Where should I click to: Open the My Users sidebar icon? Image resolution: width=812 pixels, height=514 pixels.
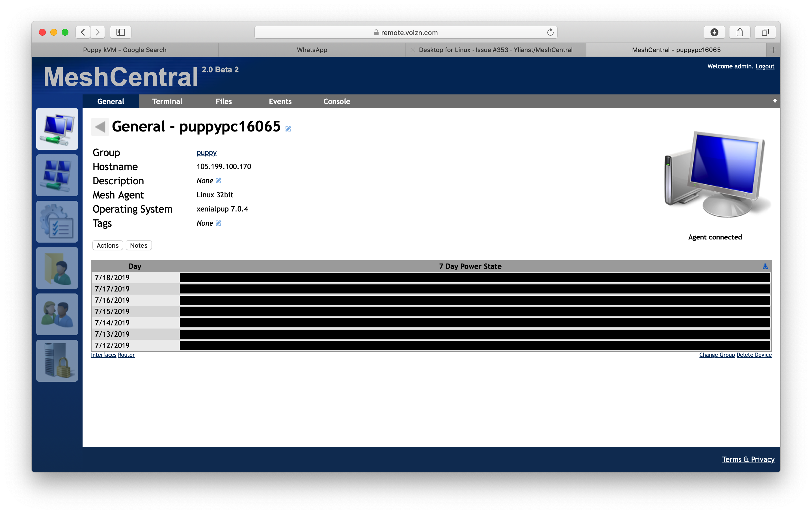[x=57, y=314]
